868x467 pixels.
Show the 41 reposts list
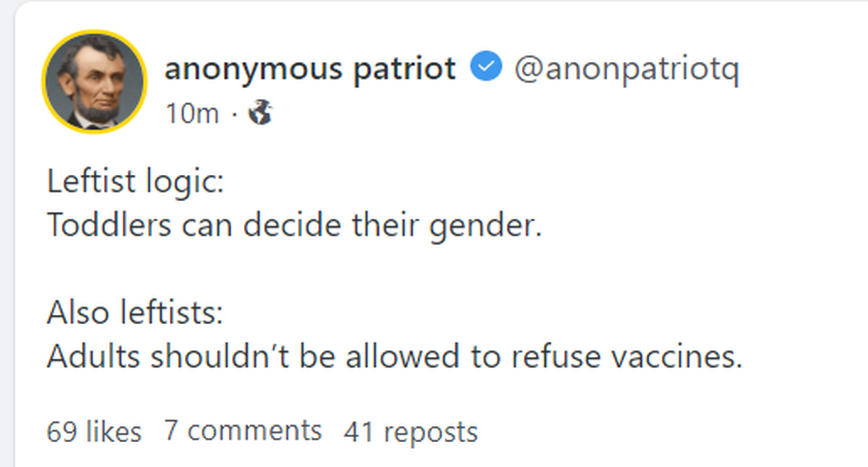410,432
